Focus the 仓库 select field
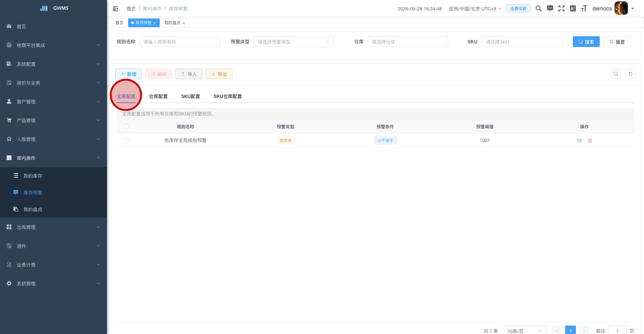Screen dimensions: 644x334 tap(408, 42)
